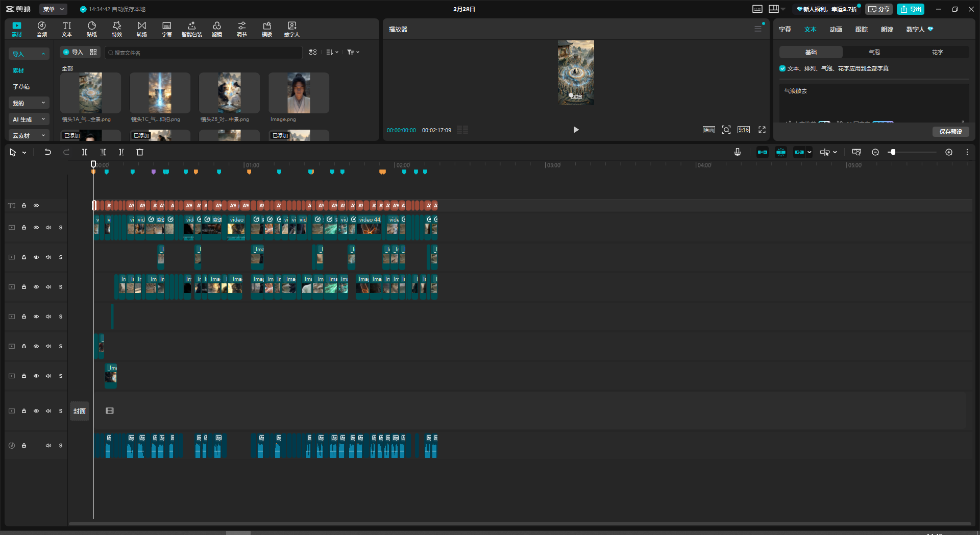Mute the bottom audio track
The height and width of the screenshot is (535, 980).
click(x=48, y=446)
